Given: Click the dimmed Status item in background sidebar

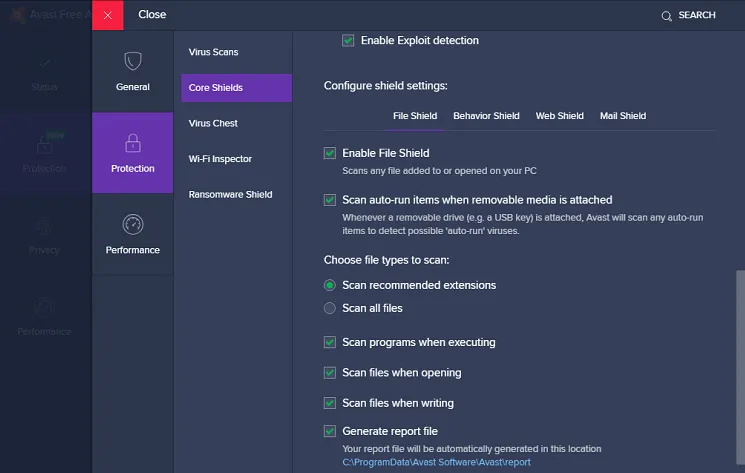Looking at the screenshot, I should (44, 74).
